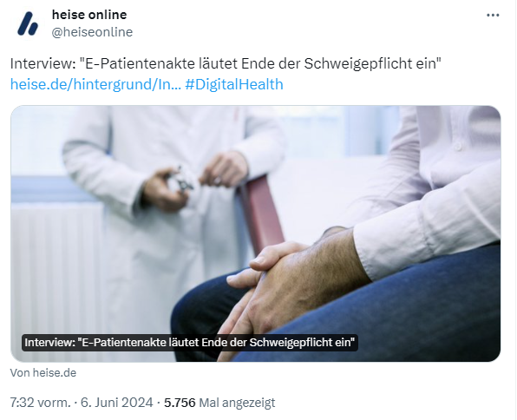Select the #DigitalHealth hashtag

pyautogui.click(x=234, y=84)
